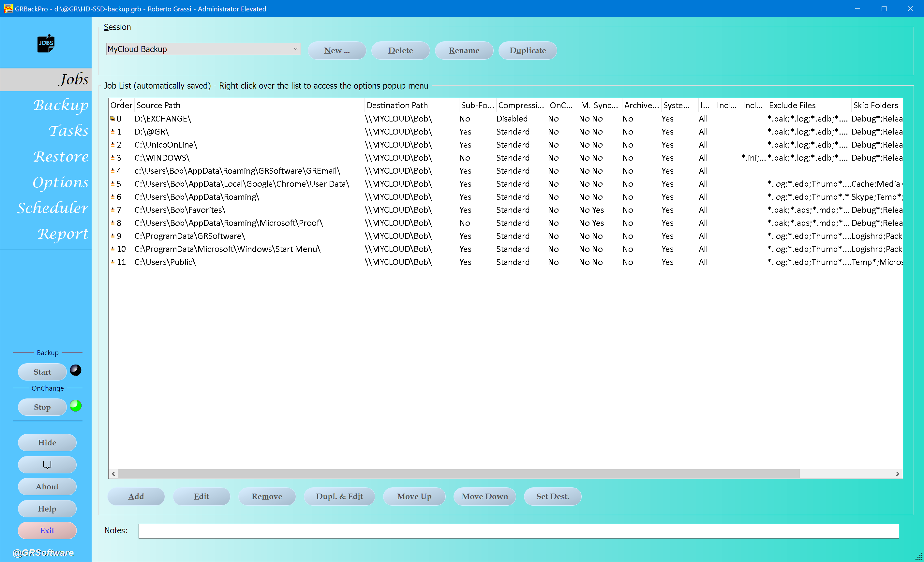924x562 pixels.
Task: Click the Move Down button
Action: tap(484, 497)
